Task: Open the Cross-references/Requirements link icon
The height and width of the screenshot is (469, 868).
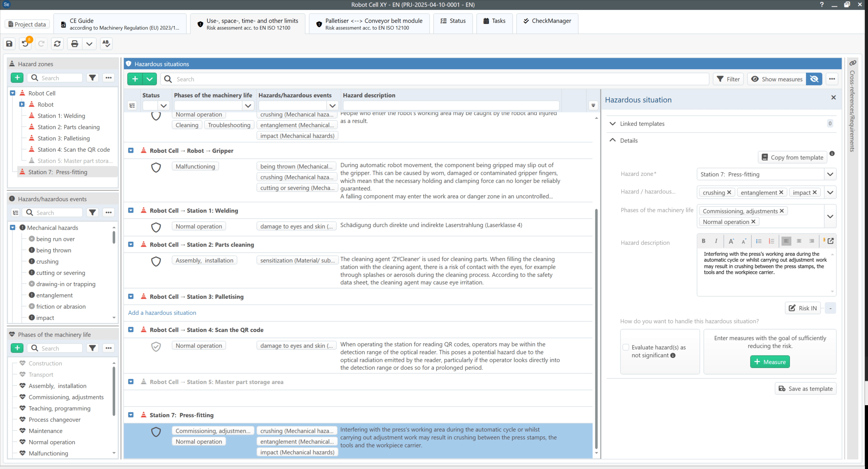Action: click(x=853, y=63)
